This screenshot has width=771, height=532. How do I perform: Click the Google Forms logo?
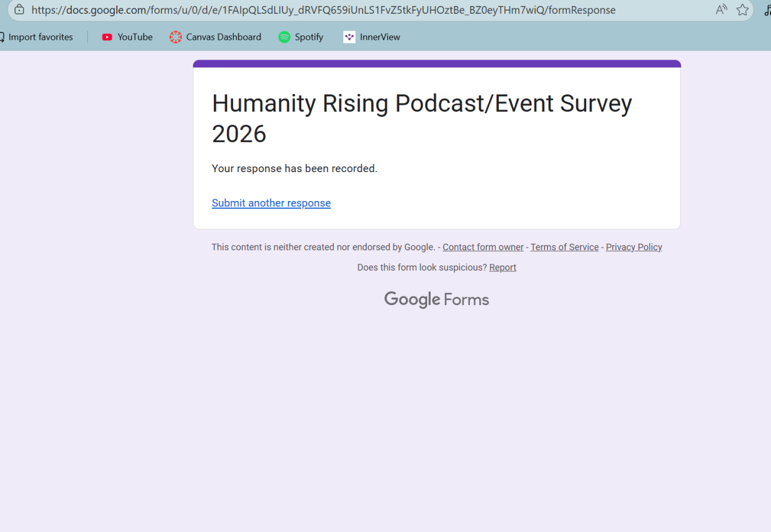tap(437, 300)
